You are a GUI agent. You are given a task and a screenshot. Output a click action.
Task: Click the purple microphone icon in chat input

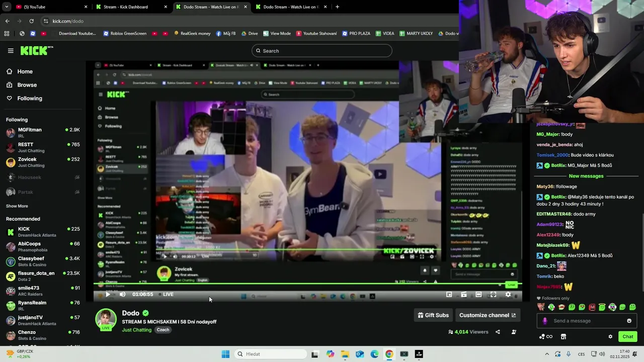click(x=544, y=321)
